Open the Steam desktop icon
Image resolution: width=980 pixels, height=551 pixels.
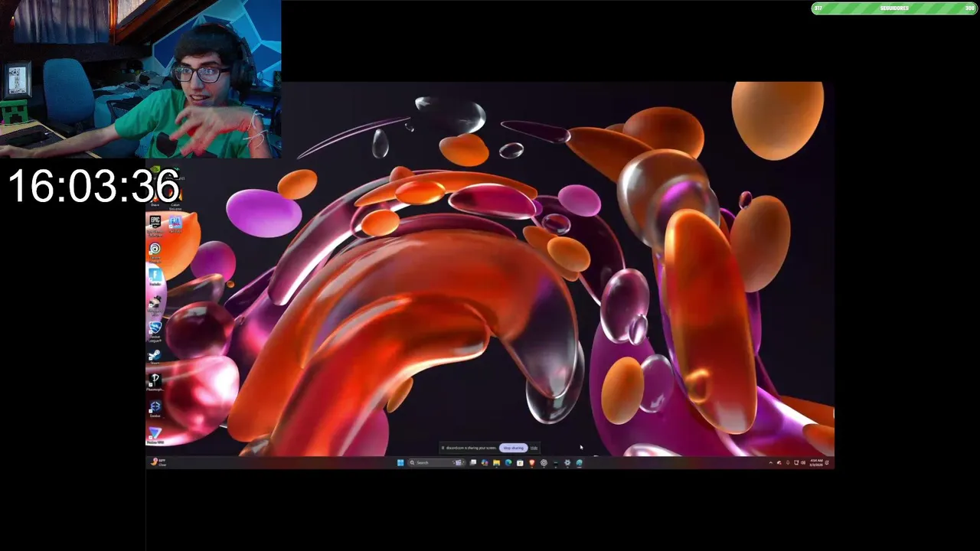(155, 357)
